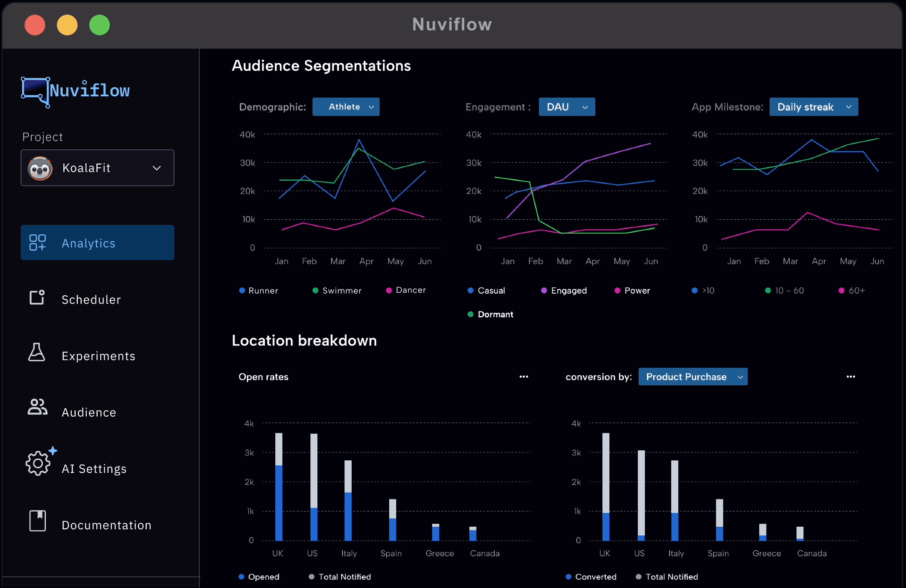The image size is (906, 588).
Task: Click the Engaged purple legend dot
Action: (x=544, y=291)
